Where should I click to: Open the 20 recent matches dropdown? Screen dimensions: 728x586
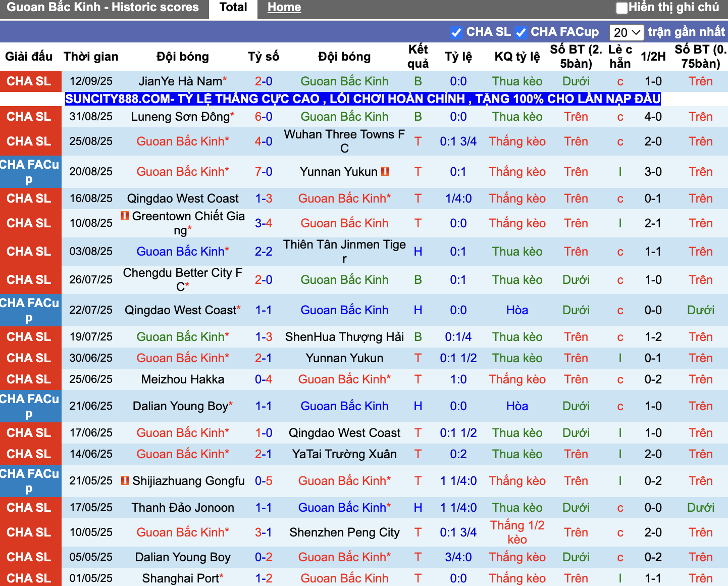point(627,32)
